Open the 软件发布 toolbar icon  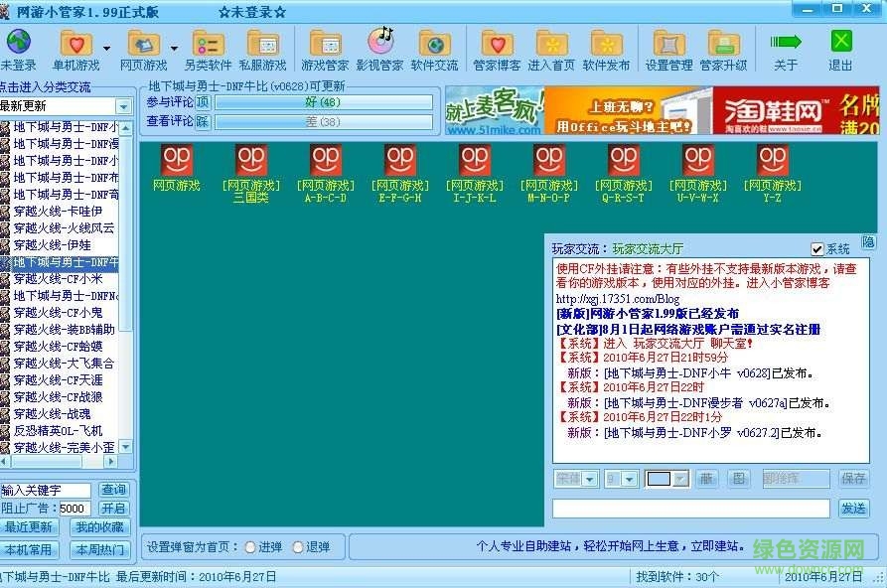[607, 43]
